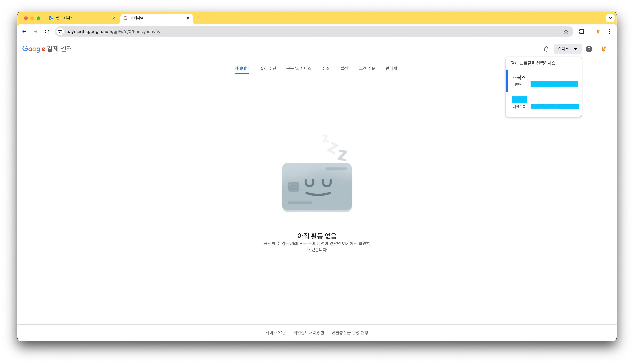
Task: Open the browser extensions puzzle icon
Action: (x=581, y=32)
